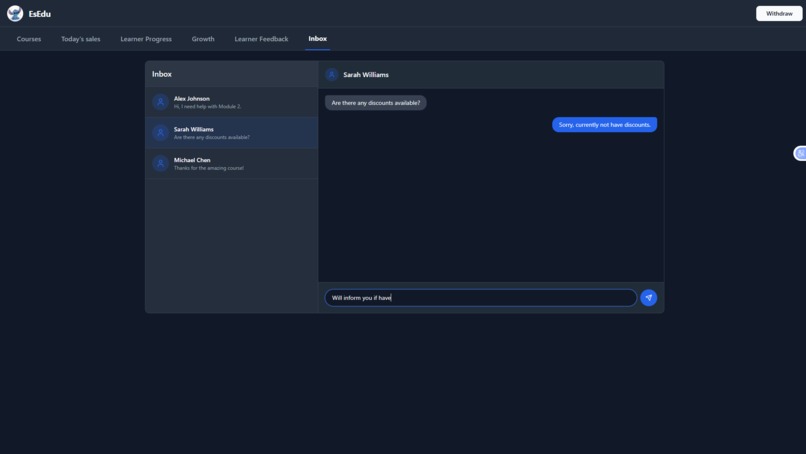Open the Learner Feedback tab
Viewport: 806px width, 454px height.
pyautogui.click(x=261, y=39)
